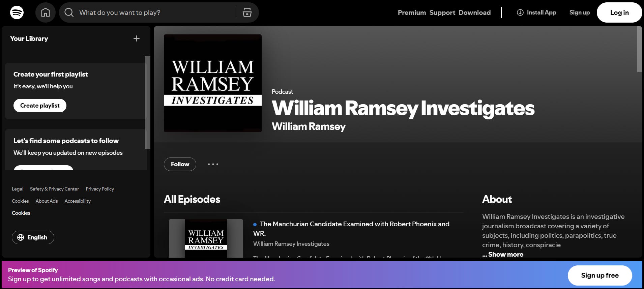Click the globe icon on the English button
This screenshot has width=644, height=289.
click(21, 237)
